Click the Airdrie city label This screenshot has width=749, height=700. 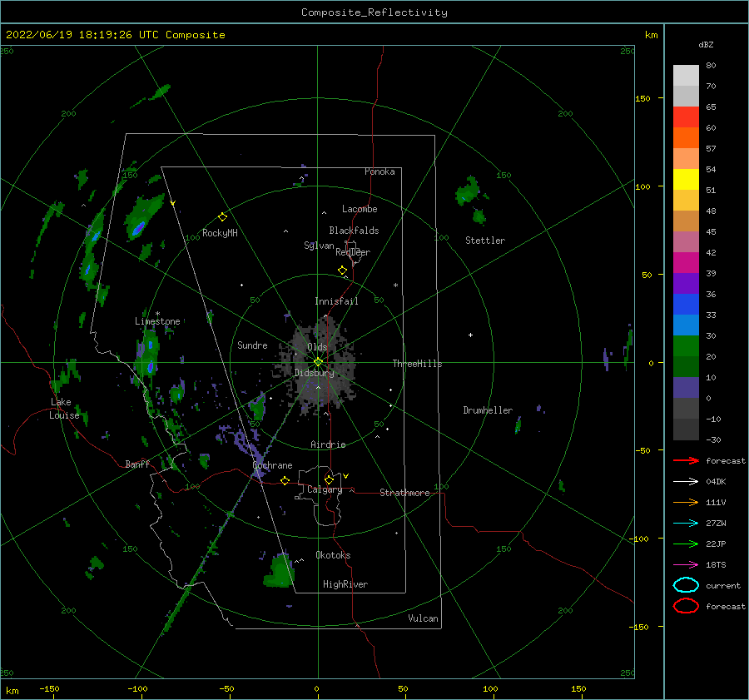pyautogui.click(x=328, y=444)
